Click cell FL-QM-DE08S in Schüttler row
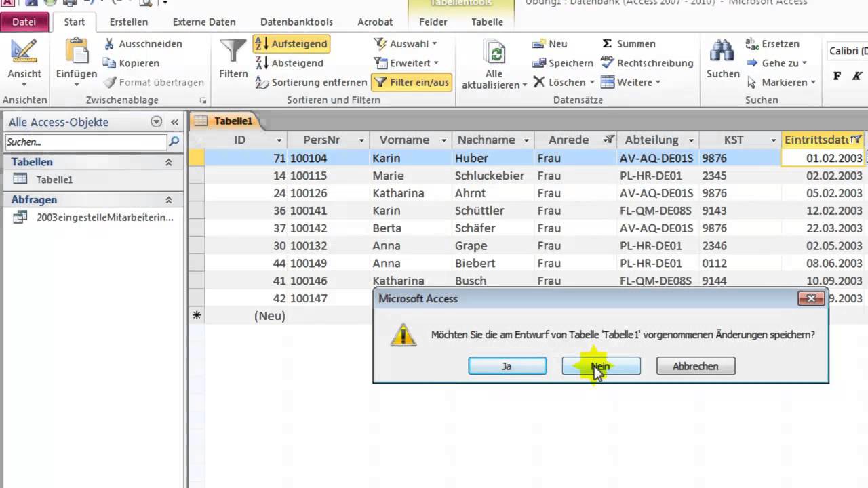Screen dimensions: 868x488 tap(658, 211)
